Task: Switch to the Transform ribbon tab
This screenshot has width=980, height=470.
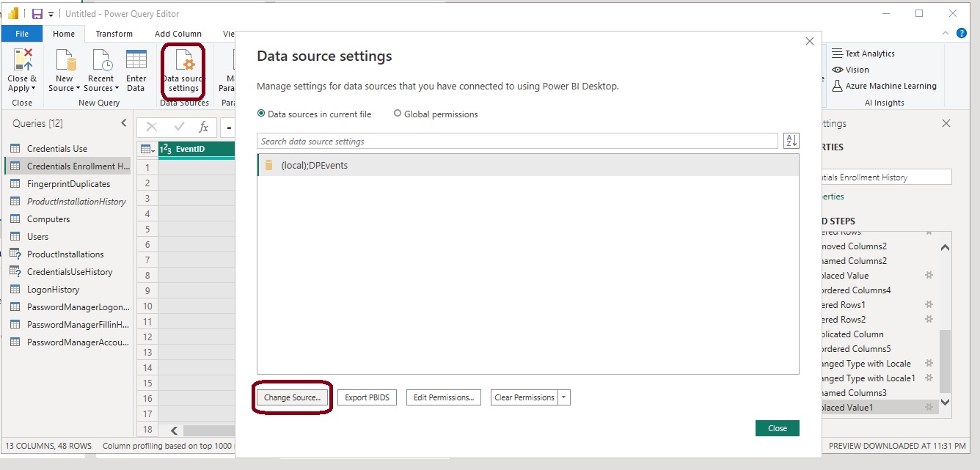Action: click(114, 34)
